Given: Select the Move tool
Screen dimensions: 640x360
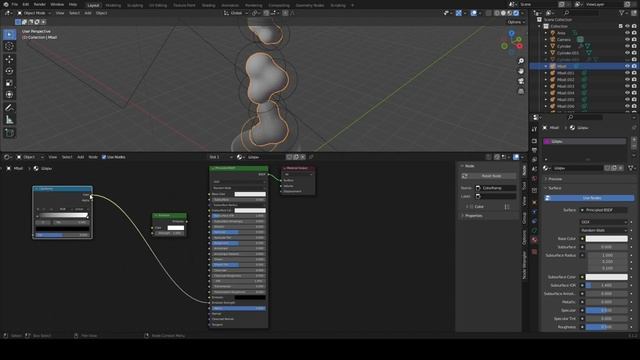Looking at the screenshot, I should pos(9,59).
